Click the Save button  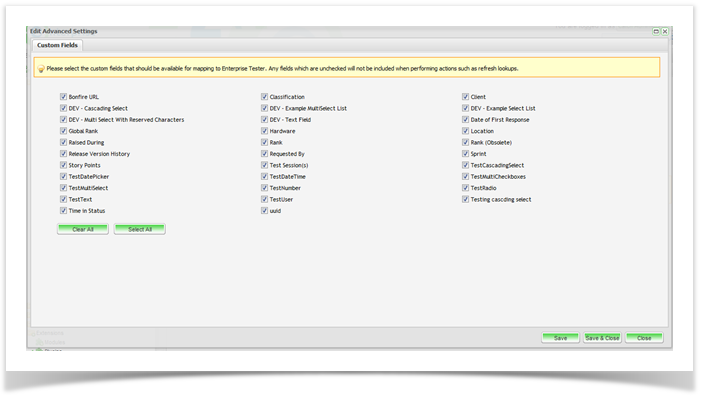[x=560, y=338]
